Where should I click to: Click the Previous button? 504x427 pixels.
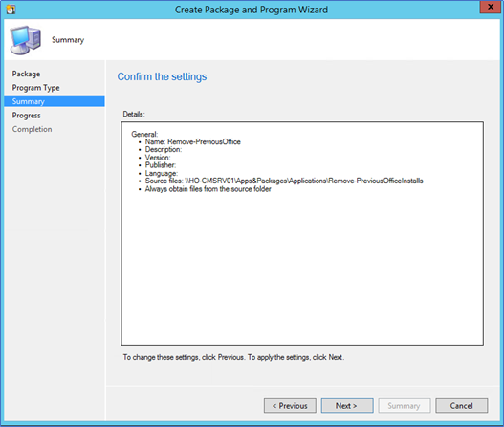pyautogui.click(x=290, y=406)
